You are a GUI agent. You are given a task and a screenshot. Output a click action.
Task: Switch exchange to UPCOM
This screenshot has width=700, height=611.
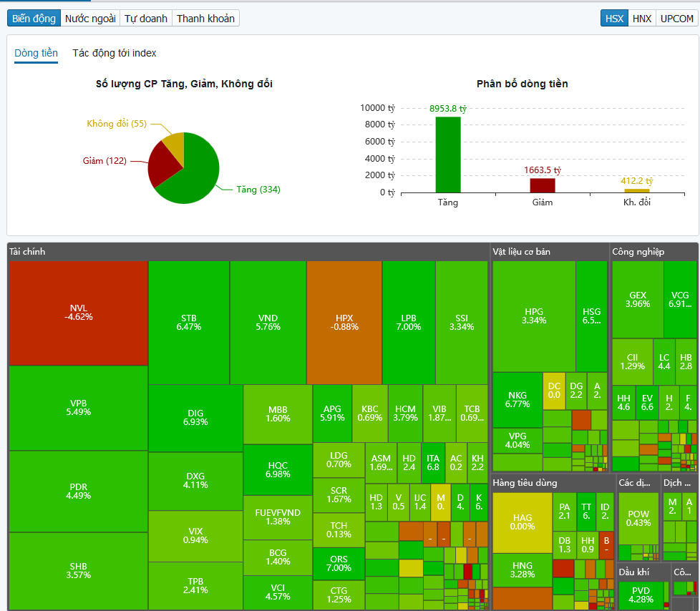[677, 19]
